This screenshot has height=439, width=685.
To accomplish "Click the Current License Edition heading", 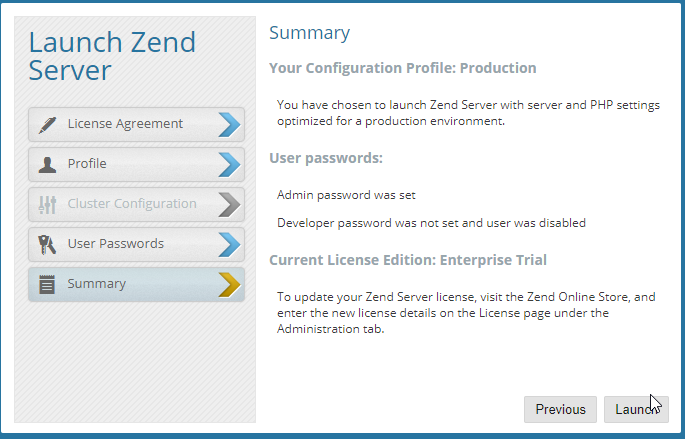I will point(408,260).
